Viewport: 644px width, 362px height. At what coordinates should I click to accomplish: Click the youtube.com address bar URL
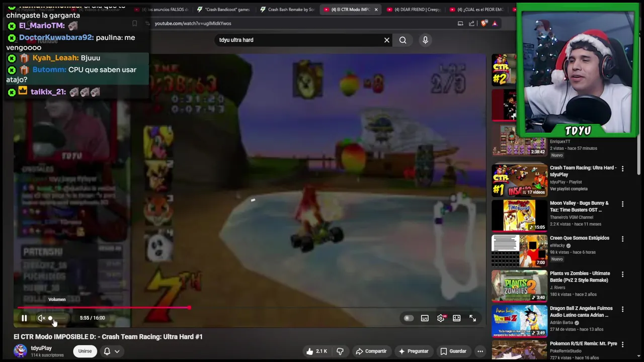click(193, 23)
